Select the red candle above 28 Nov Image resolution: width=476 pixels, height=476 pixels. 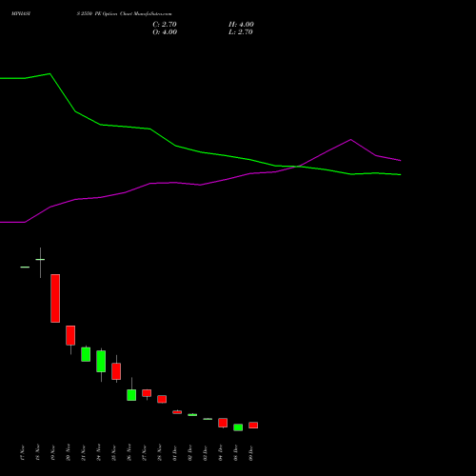(162, 399)
